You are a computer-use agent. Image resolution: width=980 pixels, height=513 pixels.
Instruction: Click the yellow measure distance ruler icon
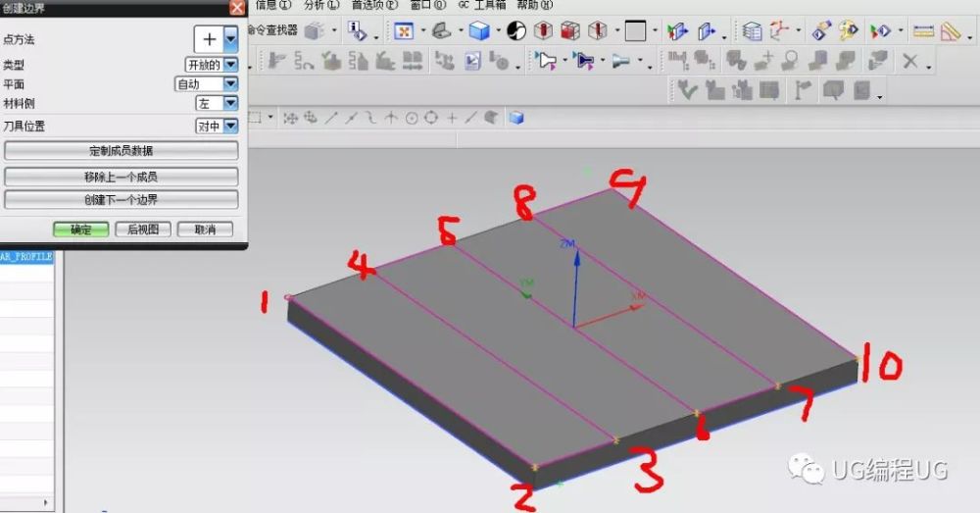point(923,30)
